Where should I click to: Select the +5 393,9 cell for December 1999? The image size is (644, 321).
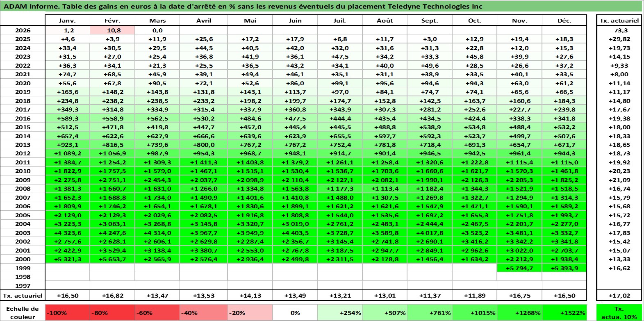pos(564,268)
